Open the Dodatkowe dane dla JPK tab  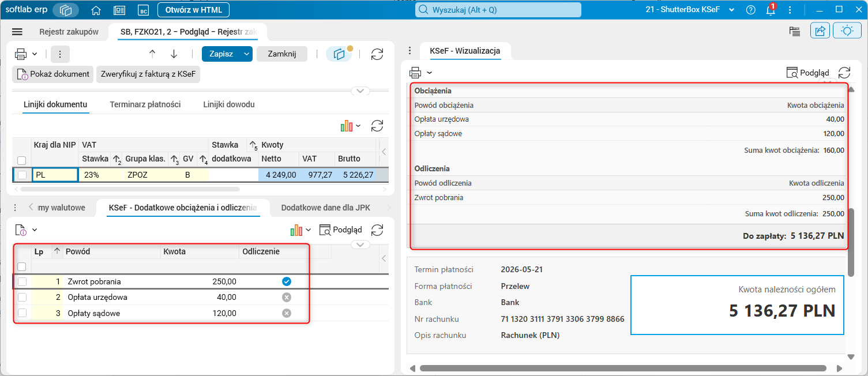[x=325, y=208]
